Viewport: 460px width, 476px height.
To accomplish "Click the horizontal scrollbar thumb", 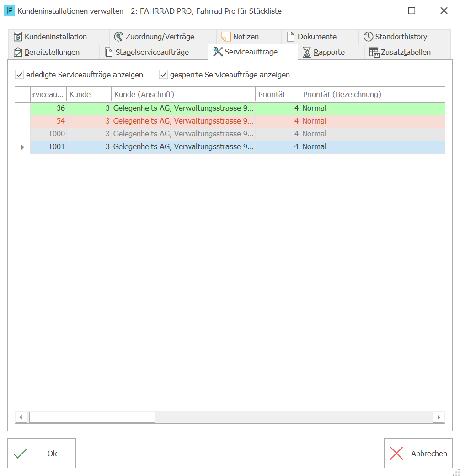I will [92, 417].
